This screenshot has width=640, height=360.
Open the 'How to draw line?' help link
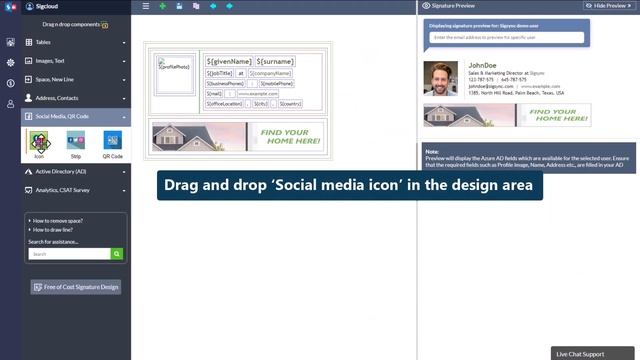coord(53,230)
